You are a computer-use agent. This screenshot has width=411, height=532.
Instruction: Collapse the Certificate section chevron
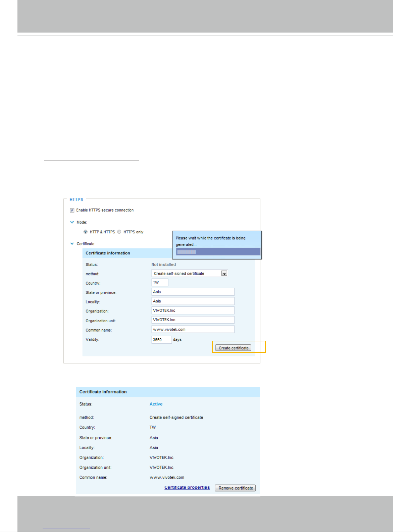coord(72,244)
